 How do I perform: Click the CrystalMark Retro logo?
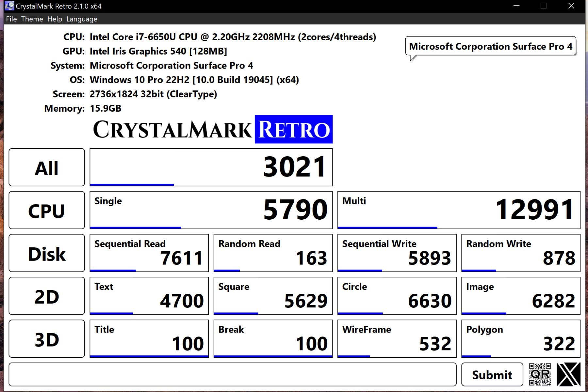coord(213,129)
